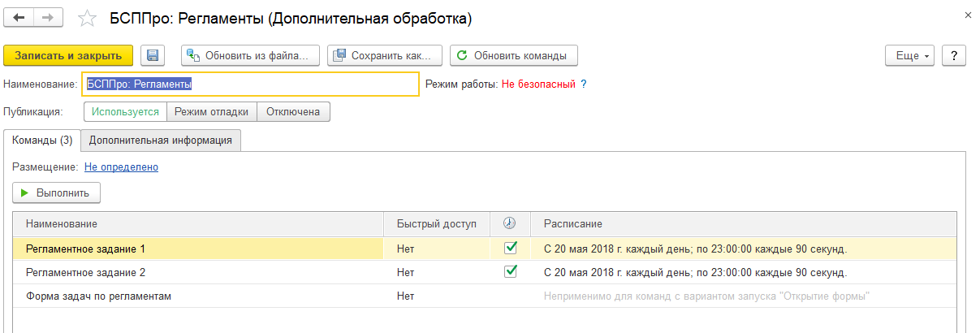The height and width of the screenshot is (333, 980).
Task: Select Отключена publication option
Action: [x=293, y=111]
